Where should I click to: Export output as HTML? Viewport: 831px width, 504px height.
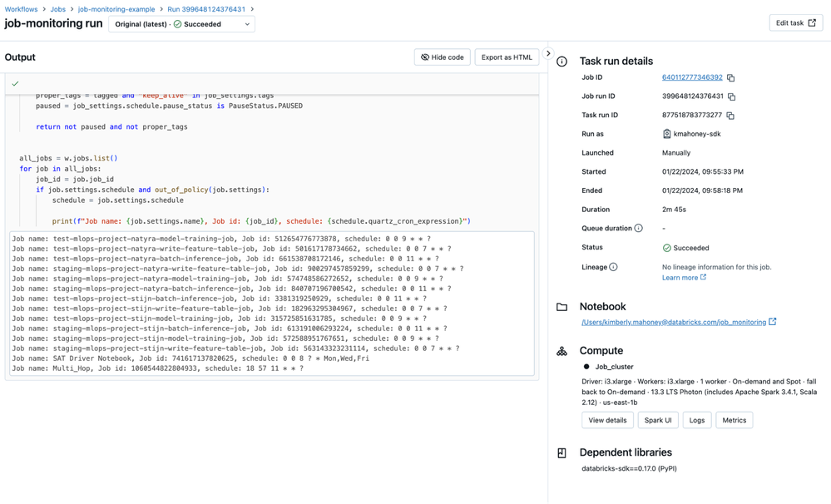[507, 57]
